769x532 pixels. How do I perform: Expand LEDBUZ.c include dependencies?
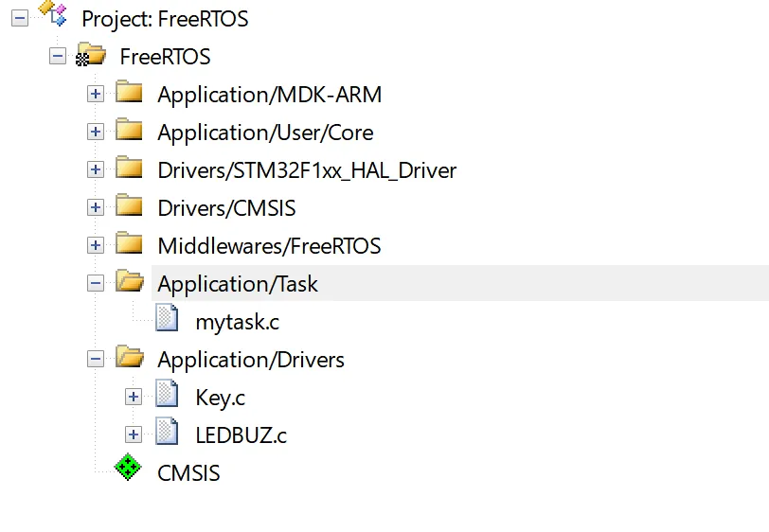(x=133, y=434)
